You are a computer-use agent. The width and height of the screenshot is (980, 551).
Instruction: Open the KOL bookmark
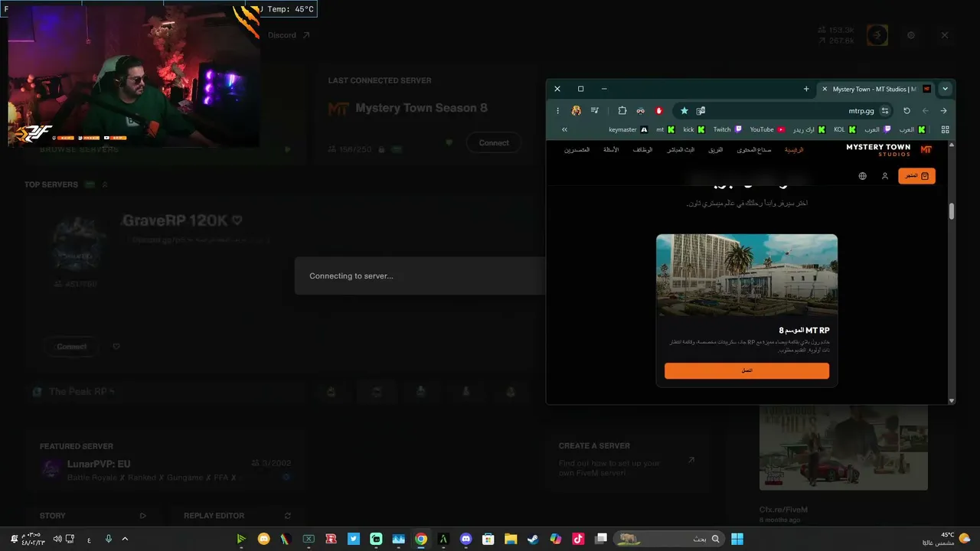tap(845, 129)
